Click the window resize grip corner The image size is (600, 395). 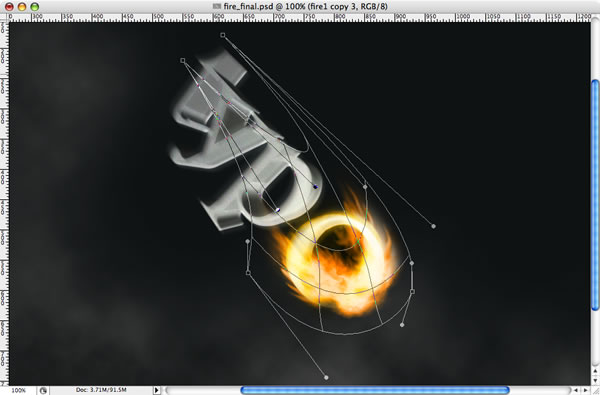click(595, 390)
